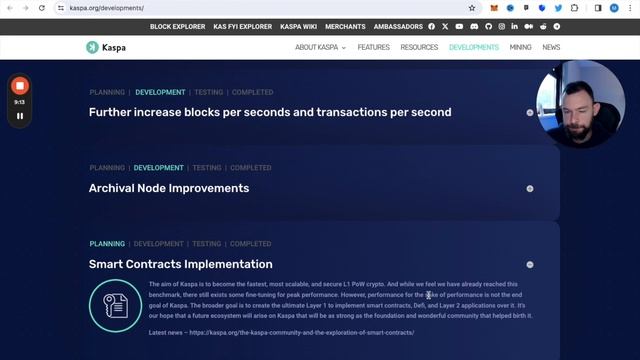Click the 'Smart Contracts Implementation' heading
This screenshot has width=640, height=360.
[181, 264]
